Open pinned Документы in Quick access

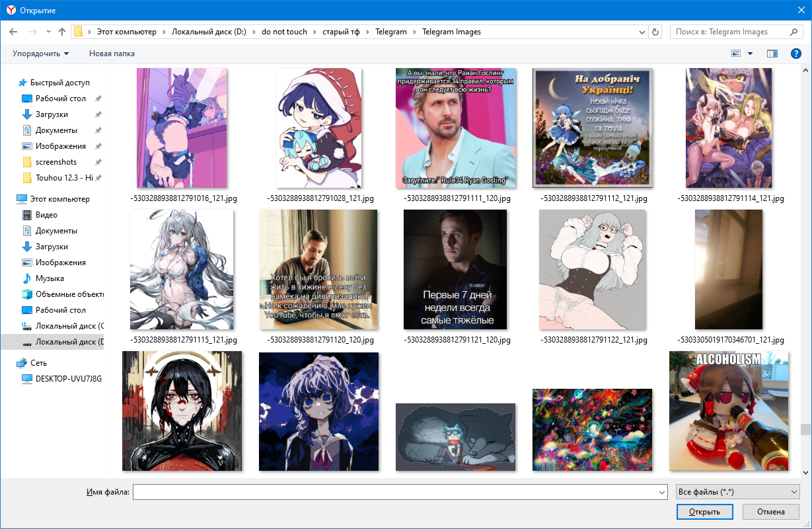(56, 130)
